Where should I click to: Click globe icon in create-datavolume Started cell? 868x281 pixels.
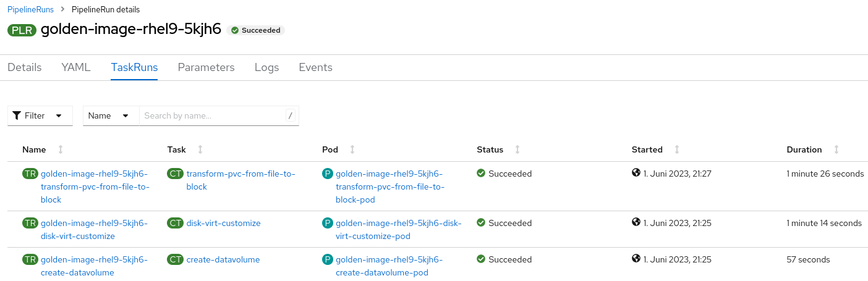(636, 259)
